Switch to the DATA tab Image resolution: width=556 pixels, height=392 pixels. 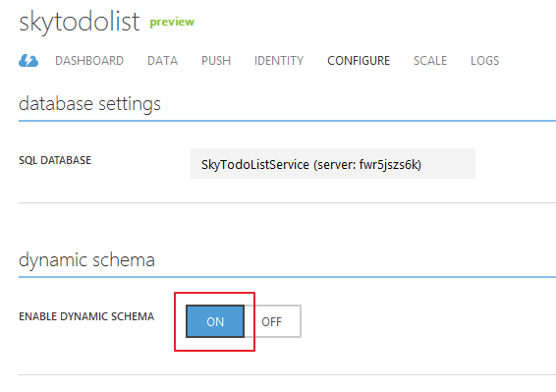coord(162,61)
